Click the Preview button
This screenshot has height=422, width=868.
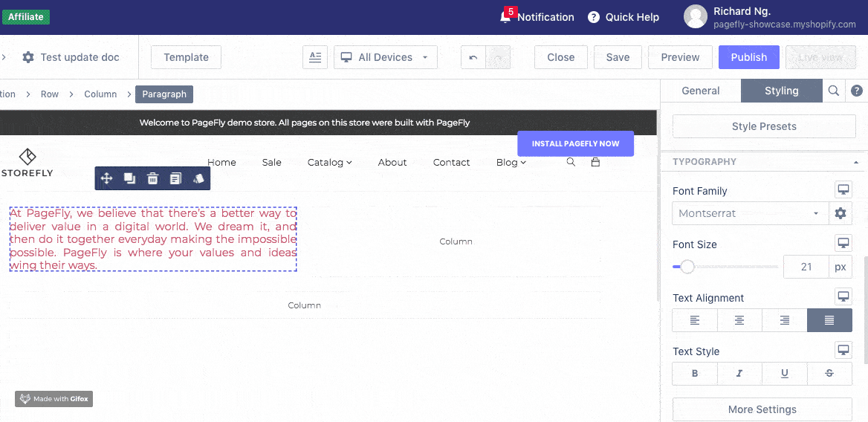[680, 57]
